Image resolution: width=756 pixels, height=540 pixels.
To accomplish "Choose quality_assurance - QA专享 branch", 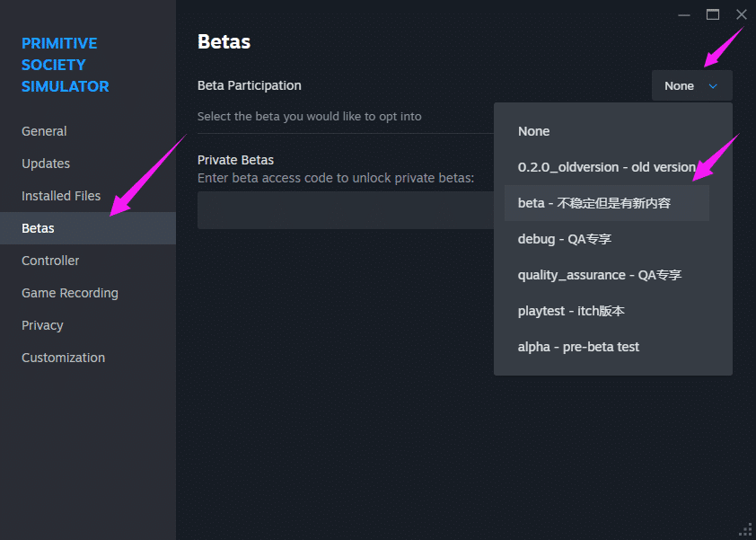I will tap(607, 275).
